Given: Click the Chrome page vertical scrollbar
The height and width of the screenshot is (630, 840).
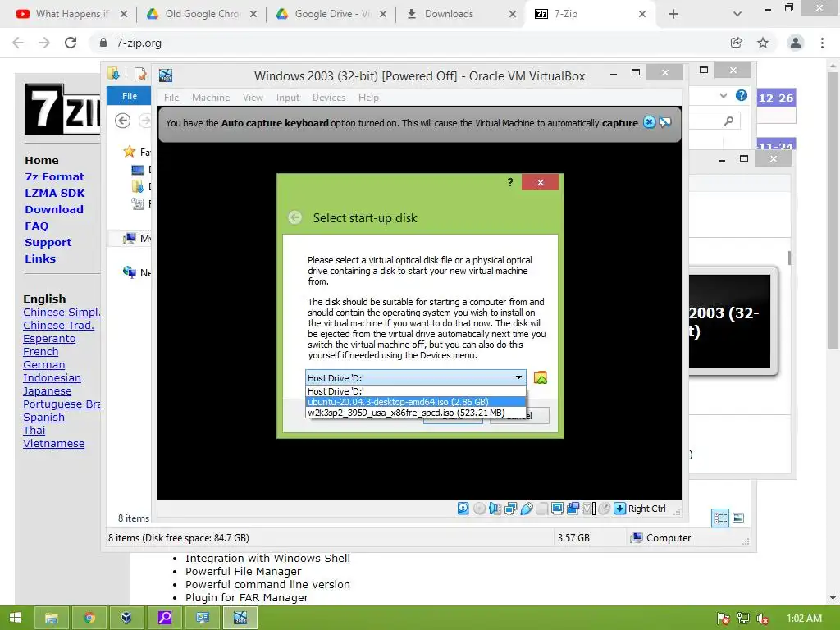Looking at the screenshot, I should (833, 211).
